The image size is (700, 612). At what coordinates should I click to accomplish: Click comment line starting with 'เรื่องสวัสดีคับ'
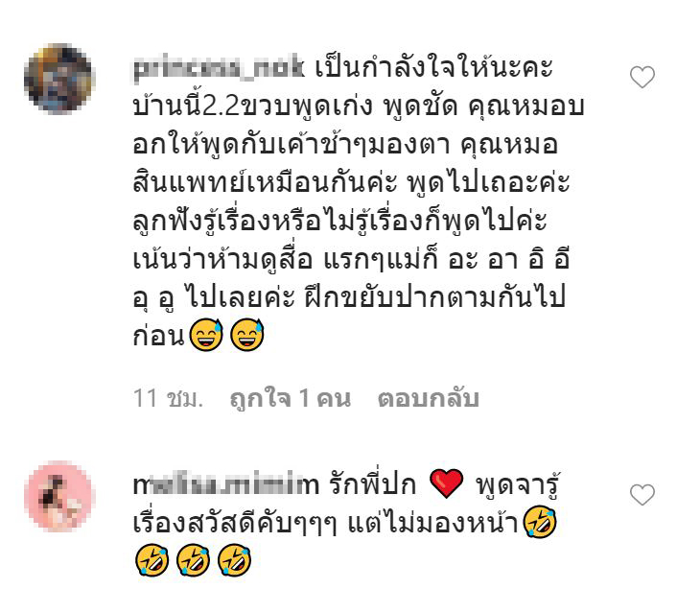(x=345, y=521)
